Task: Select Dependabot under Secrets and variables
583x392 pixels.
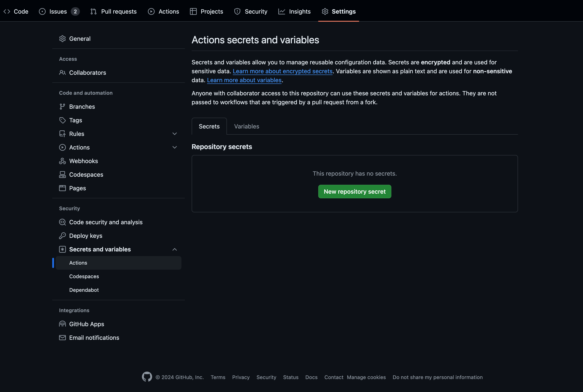Action: coord(84,290)
